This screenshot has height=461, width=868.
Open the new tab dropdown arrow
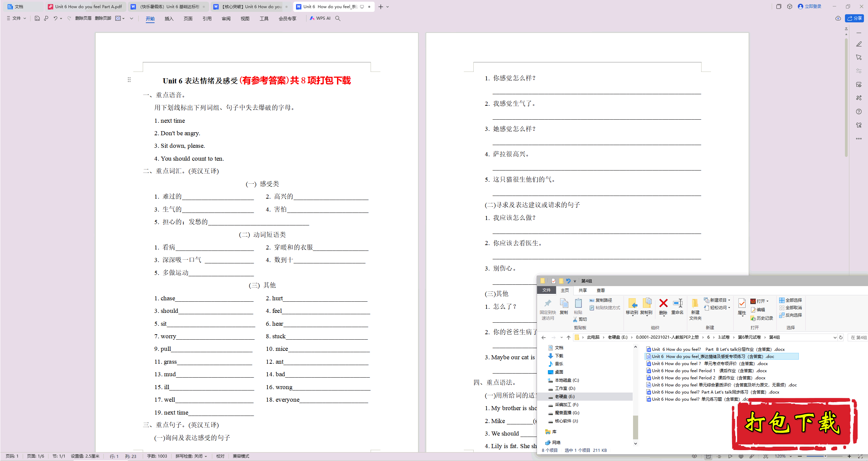388,7
